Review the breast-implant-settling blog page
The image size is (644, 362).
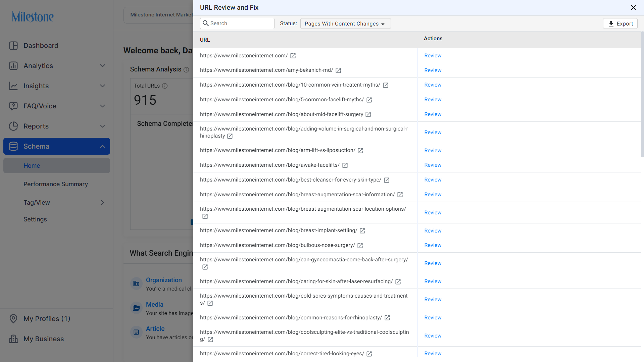click(x=433, y=231)
